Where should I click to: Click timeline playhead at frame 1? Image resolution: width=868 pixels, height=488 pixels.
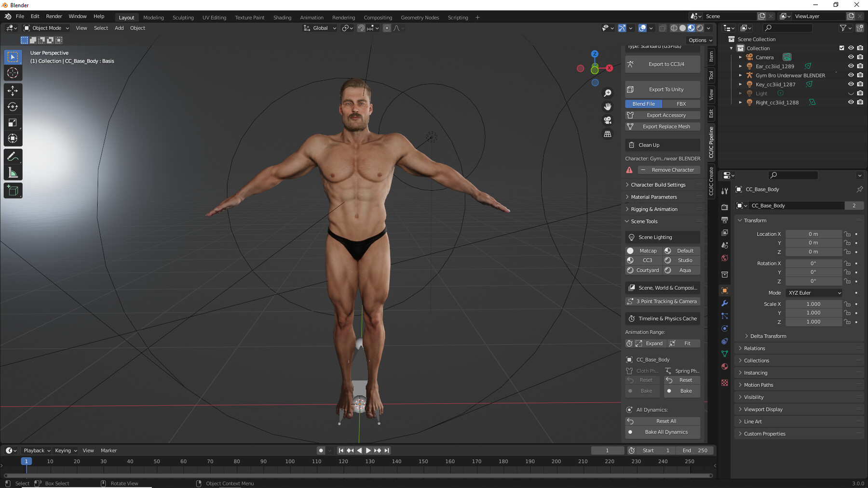click(27, 462)
